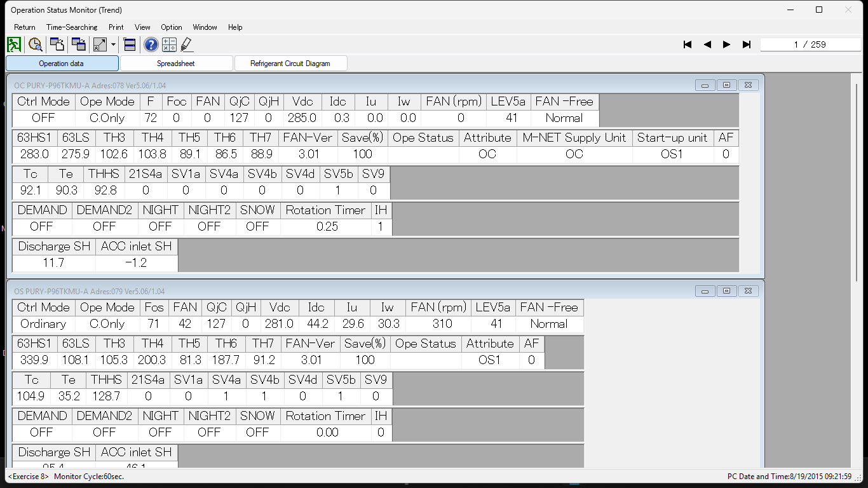
Task: Minimize the OC PURY-P96TKMU-A sub-window
Action: click(x=705, y=85)
